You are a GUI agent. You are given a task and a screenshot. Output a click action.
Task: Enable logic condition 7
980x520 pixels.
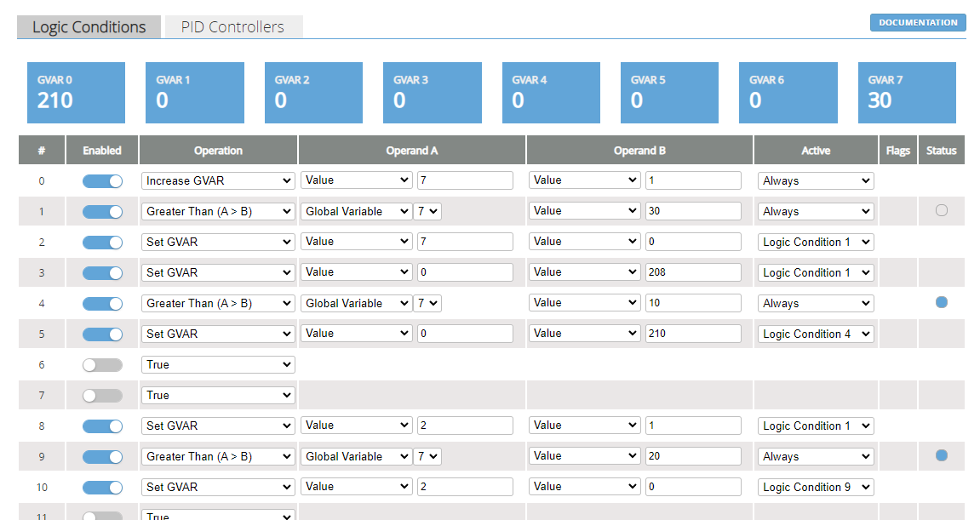[102, 395]
